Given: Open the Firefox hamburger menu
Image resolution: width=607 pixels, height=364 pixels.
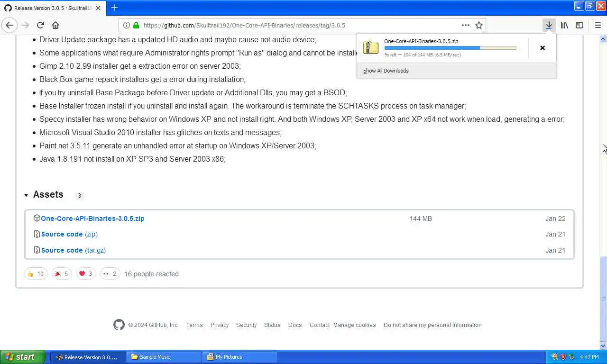Looking at the screenshot, I should (x=598, y=25).
